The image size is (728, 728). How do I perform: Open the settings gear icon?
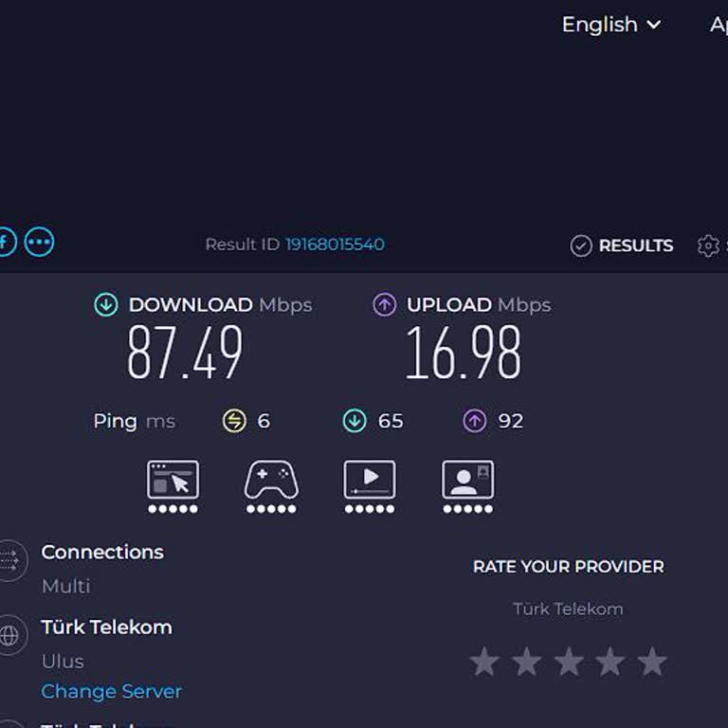708,246
